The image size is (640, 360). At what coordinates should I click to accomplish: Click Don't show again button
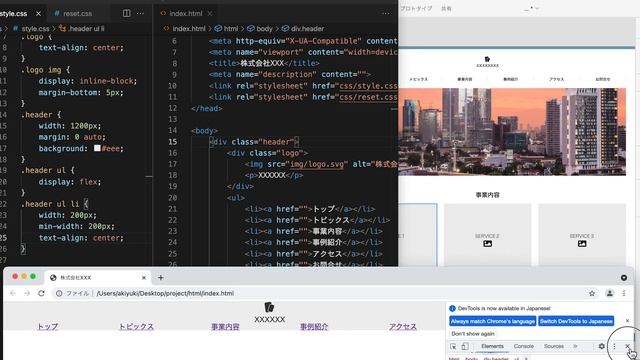[x=473, y=333]
